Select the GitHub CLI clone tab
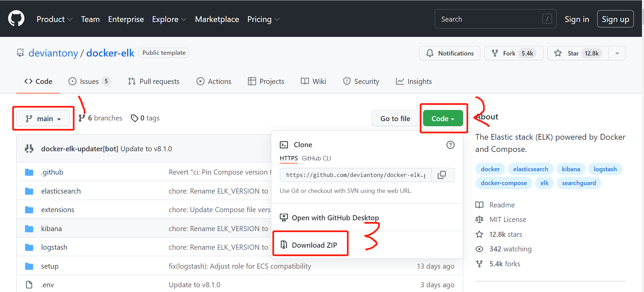Image resolution: width=644 pixels, height=292 pixels. coord(316,158)
